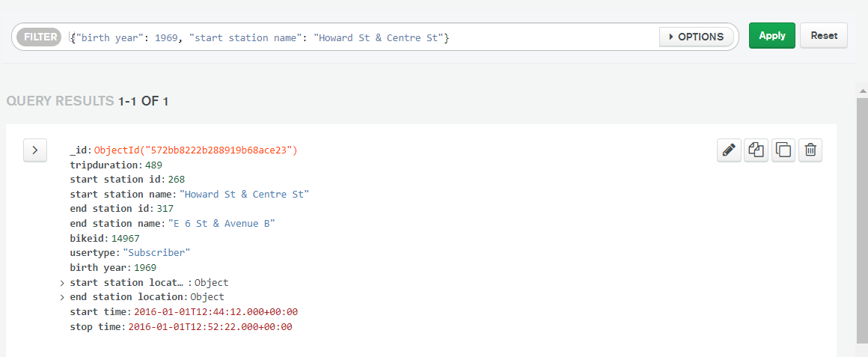The image size is (868, 357).
Task: Click the green Apply button
Action: point(771,35)
